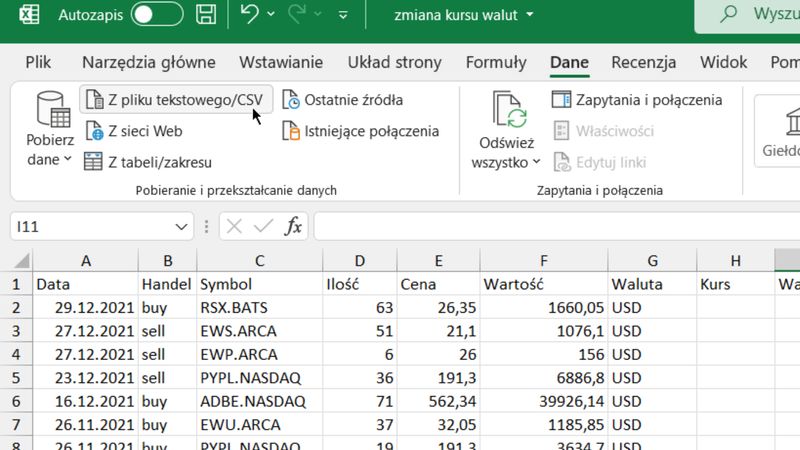Screen dimensions: 800x450
Task: Click the Save floppy disk icon
Action: click(206, 15)
